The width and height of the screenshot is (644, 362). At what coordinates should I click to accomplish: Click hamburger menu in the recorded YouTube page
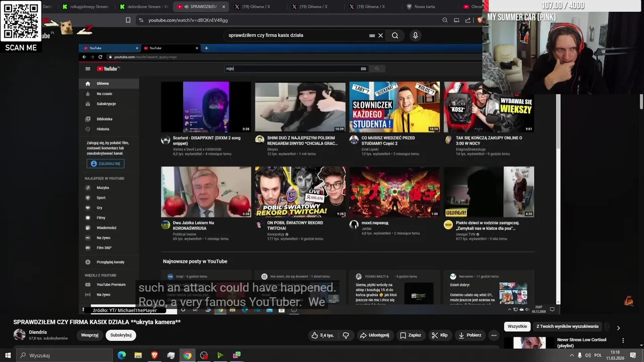point(88,69)
